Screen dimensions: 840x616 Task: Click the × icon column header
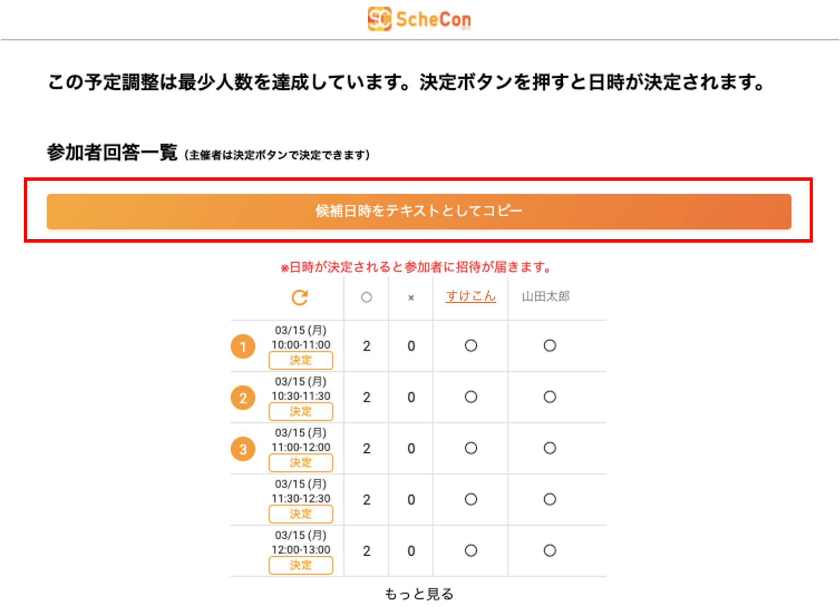click(x=411, y=298)
